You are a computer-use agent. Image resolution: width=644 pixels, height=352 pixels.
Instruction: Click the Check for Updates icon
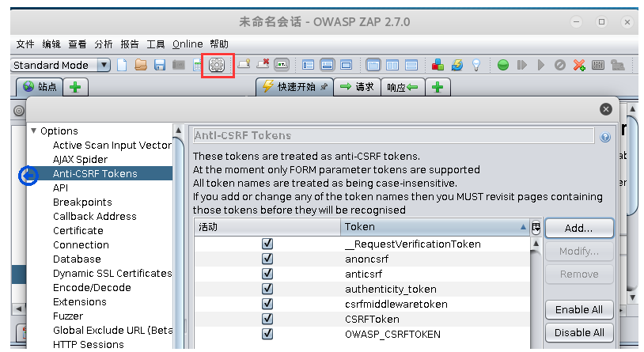457,65
